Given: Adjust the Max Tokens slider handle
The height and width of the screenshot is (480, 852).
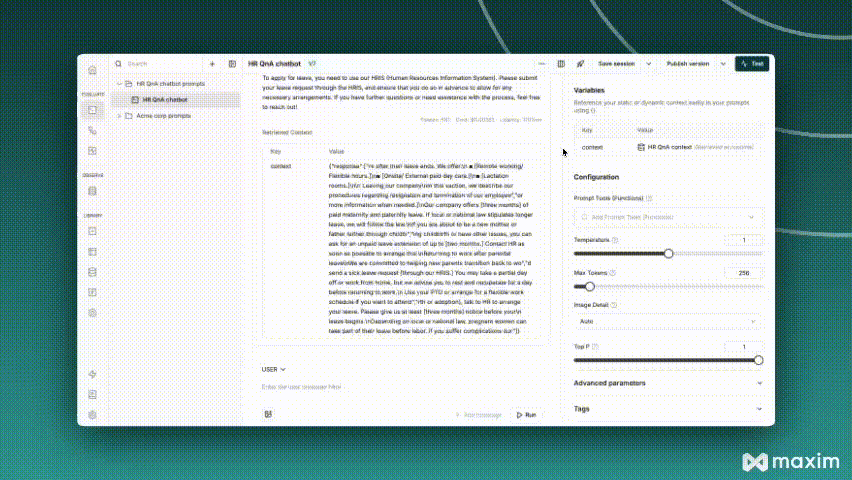Looking at the screenshot, I should [590, 286].
